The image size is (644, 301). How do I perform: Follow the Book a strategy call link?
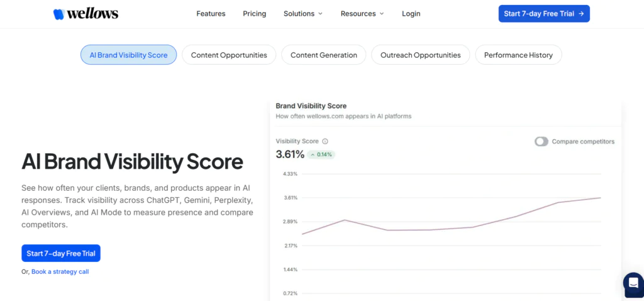pyautogui.click(x=60, y=272)
